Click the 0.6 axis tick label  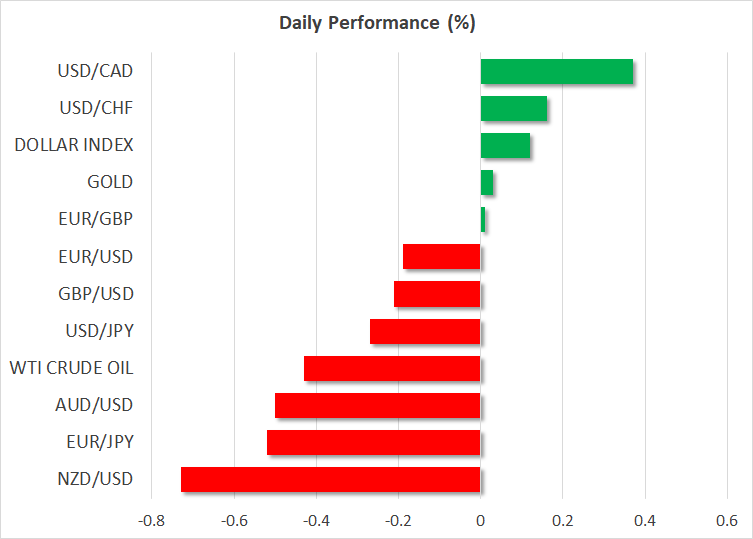(x=727, y=521)
